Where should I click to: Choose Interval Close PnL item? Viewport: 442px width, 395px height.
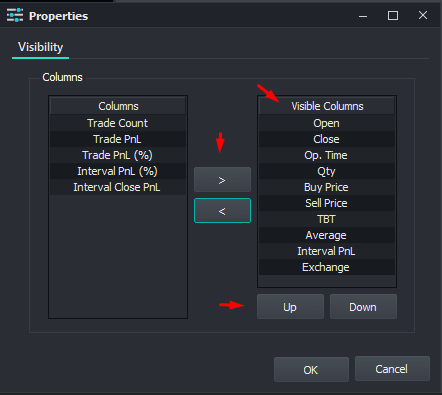pyautogui.click(x=118, y=187)
